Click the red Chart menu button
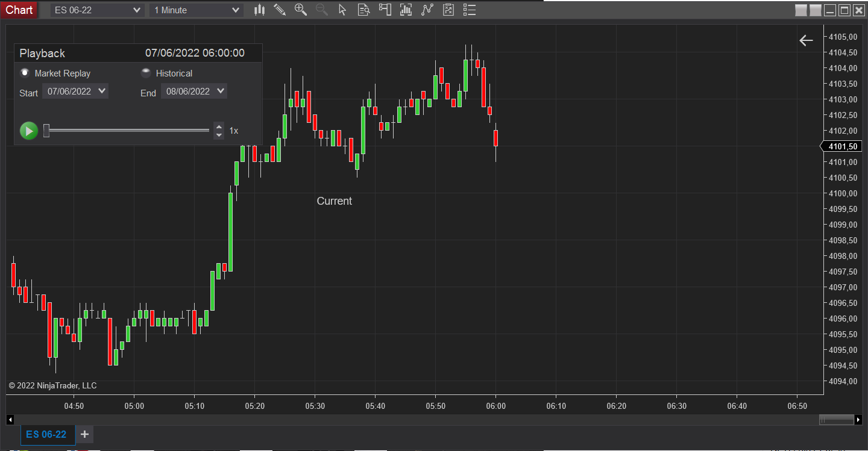 (19, 10)
